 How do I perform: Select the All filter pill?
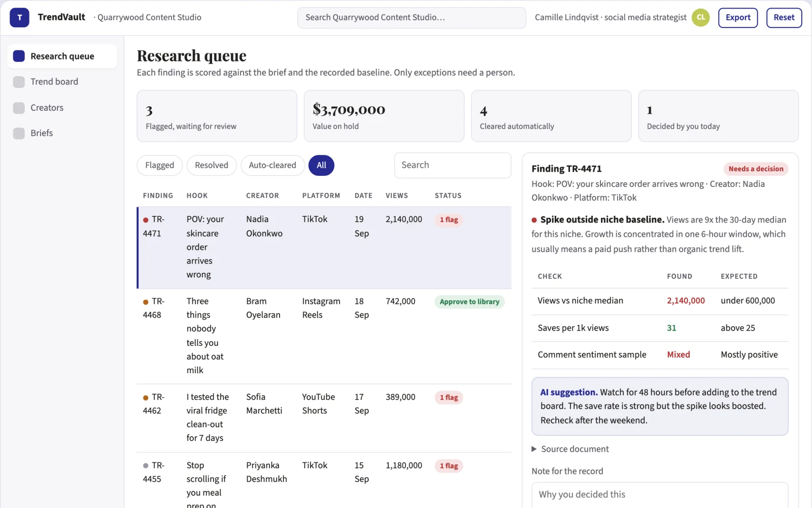click(x=321, y=165)
